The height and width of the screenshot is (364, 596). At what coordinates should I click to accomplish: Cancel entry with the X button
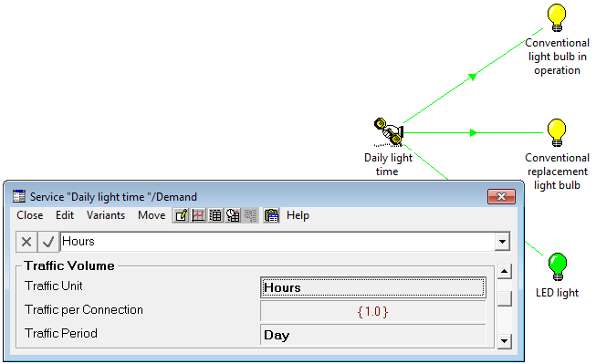tap(26, 242)
